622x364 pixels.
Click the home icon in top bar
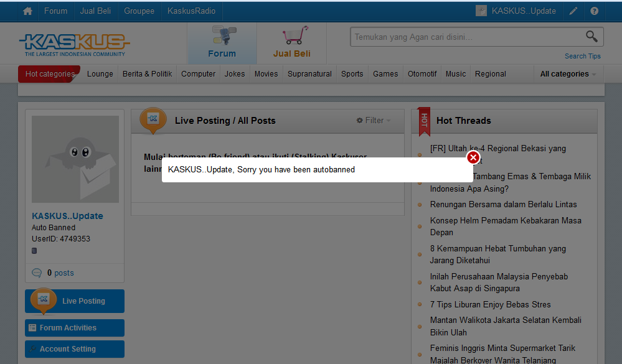[28, 11]
